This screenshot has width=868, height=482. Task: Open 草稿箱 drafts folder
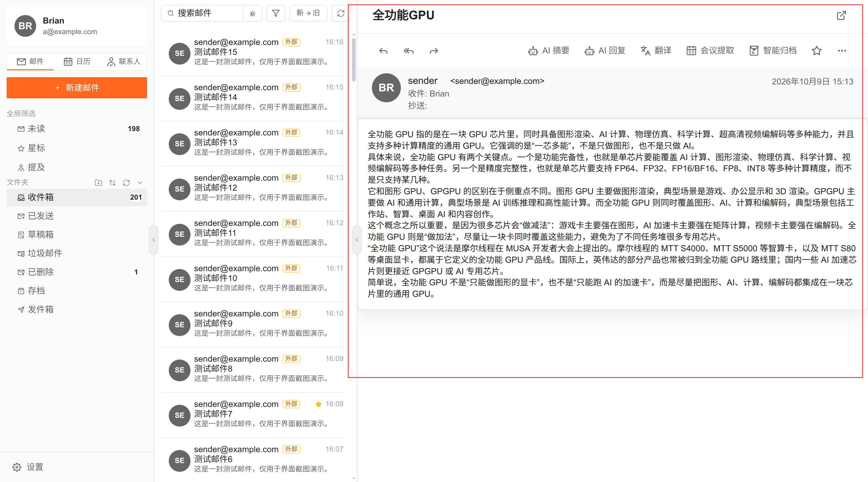pos(77,235)
